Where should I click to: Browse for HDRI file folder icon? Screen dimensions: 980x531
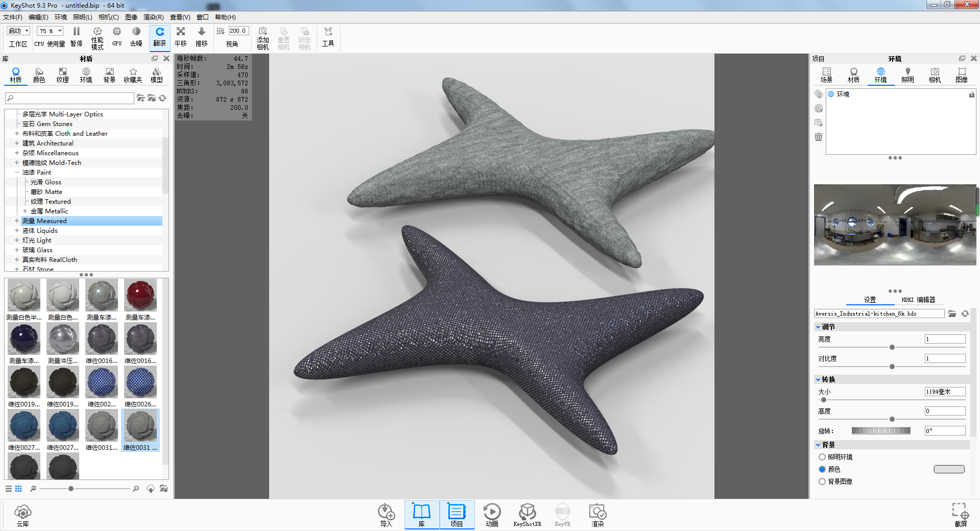tap(952, 314)
